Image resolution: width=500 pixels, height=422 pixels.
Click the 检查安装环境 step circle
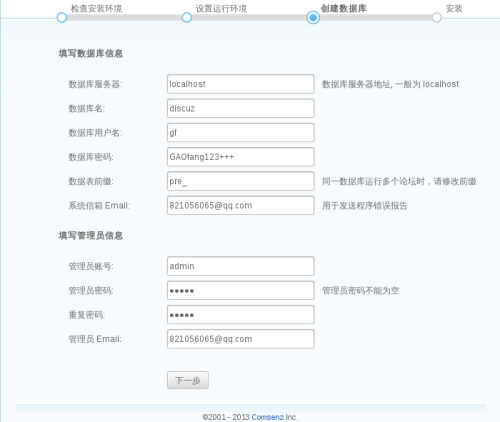tap(62, 18)
